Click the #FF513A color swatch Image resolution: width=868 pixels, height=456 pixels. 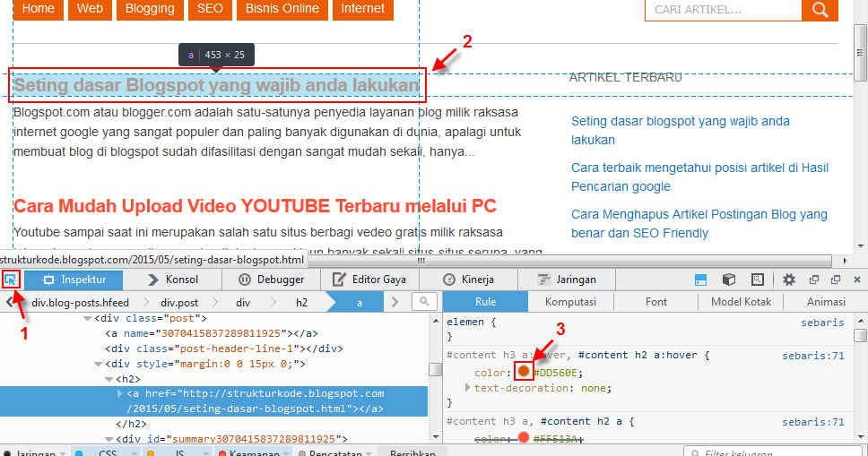(524, 438)
